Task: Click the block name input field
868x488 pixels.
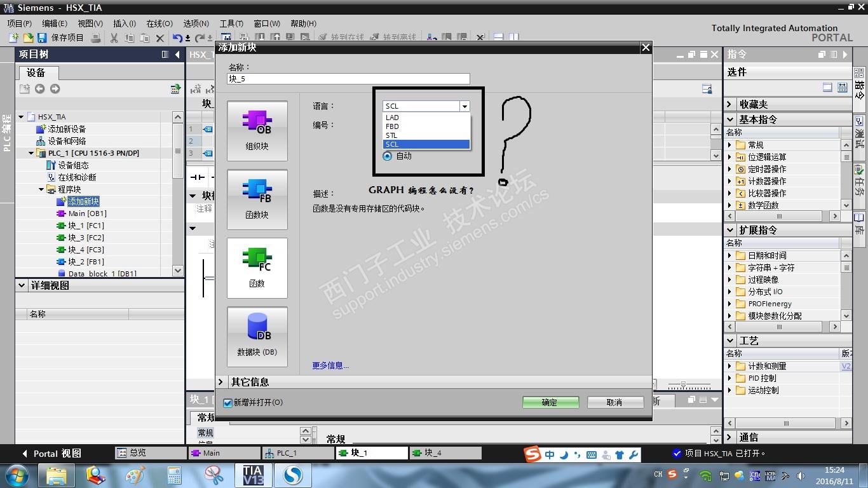Action: (x=349, y=79)
